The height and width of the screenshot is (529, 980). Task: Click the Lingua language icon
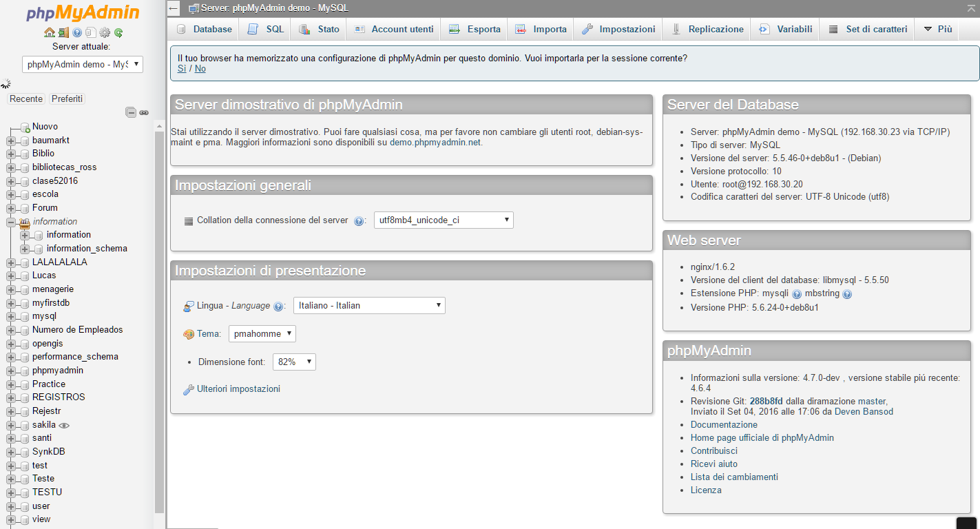coord(189,306)
